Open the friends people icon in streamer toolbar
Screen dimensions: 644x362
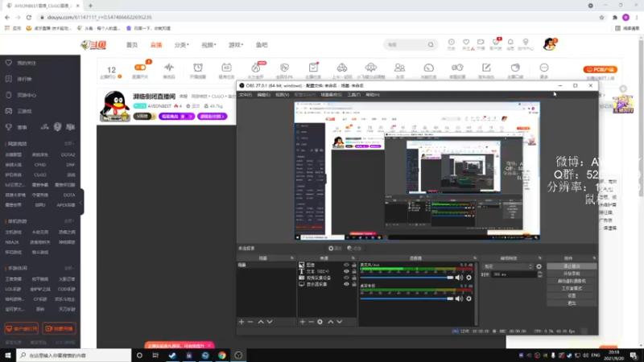click(399, 68)
